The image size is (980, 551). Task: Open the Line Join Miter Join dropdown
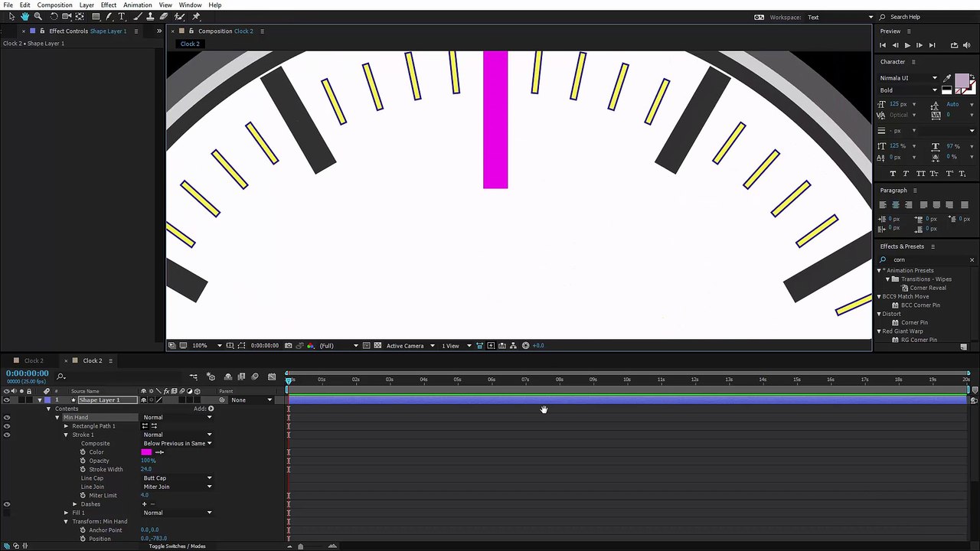click(x=177, y=487)
